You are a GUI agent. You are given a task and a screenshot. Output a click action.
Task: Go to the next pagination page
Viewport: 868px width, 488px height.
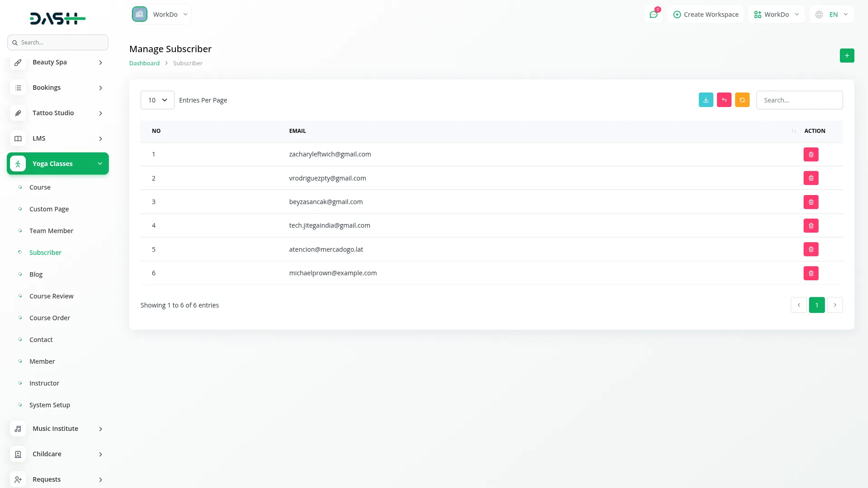click(x=834, y=305)
